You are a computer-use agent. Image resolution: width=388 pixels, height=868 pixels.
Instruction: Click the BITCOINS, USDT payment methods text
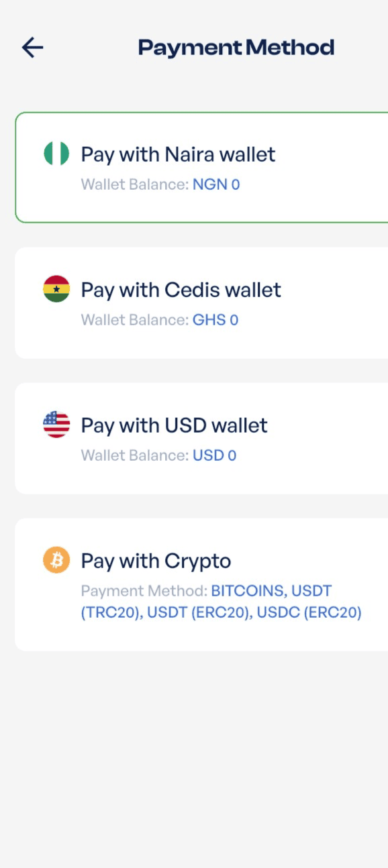coord(272,591)
